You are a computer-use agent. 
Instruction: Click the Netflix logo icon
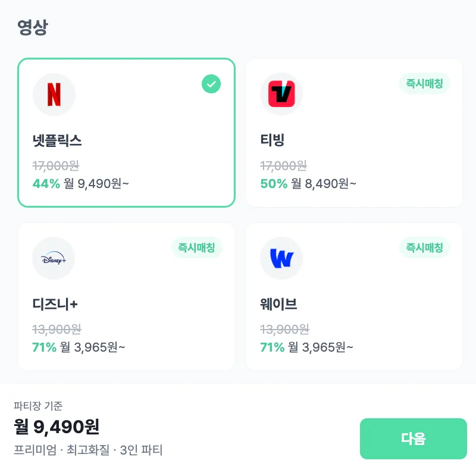54,95
